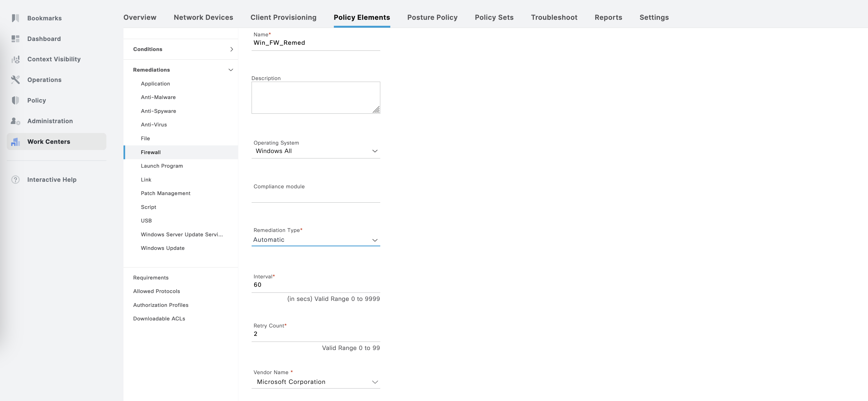The image size is (868, 401).
Task: Open the Anti-Malware remediation item
Action: point(158,97)
